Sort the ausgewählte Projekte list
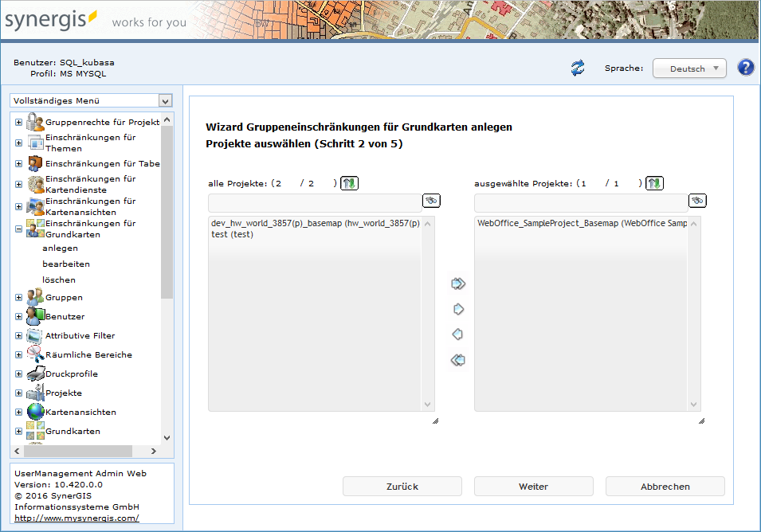The width and height of the screenshot is (761, 532). [654, 183]
